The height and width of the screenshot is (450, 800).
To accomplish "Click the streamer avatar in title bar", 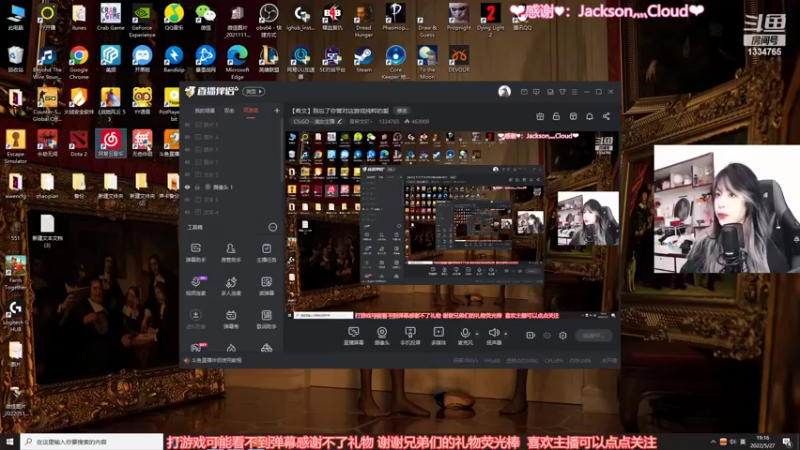I will [504, 91].
